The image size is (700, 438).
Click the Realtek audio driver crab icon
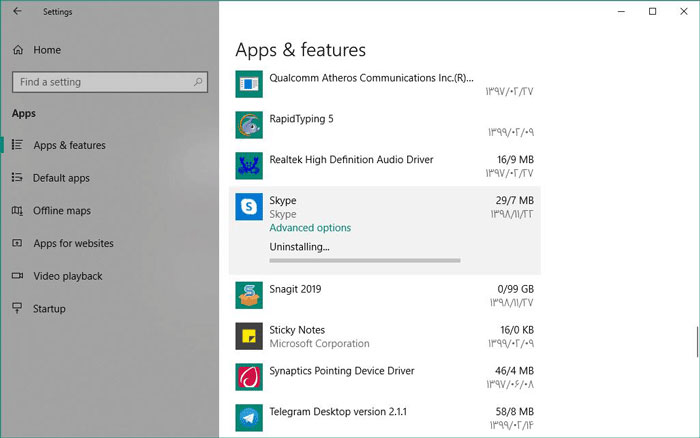pyautogui.click(x=249, y=166)
